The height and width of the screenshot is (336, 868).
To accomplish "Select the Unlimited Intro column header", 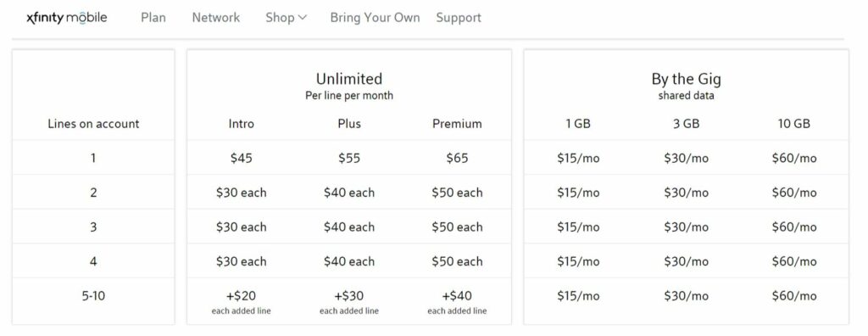I will 242,124.
